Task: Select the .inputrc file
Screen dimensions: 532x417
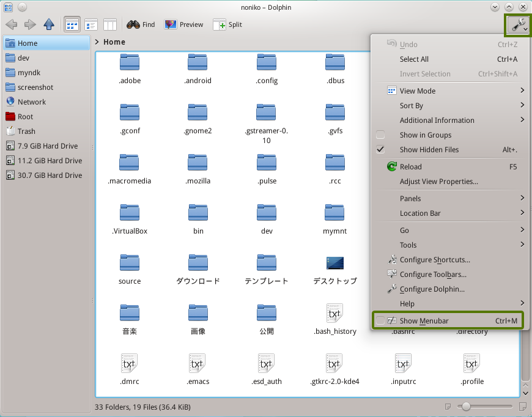Action: click(x=403, y=369)
